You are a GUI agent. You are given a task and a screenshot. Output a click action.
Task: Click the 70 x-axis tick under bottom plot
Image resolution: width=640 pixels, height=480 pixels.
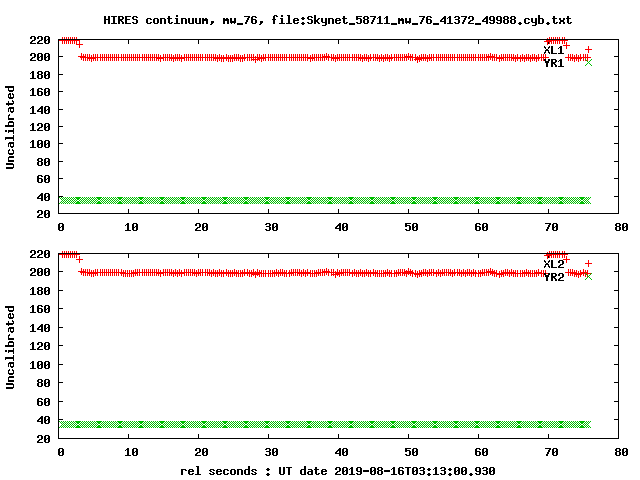pyautogui.click(x=551, y=452)
